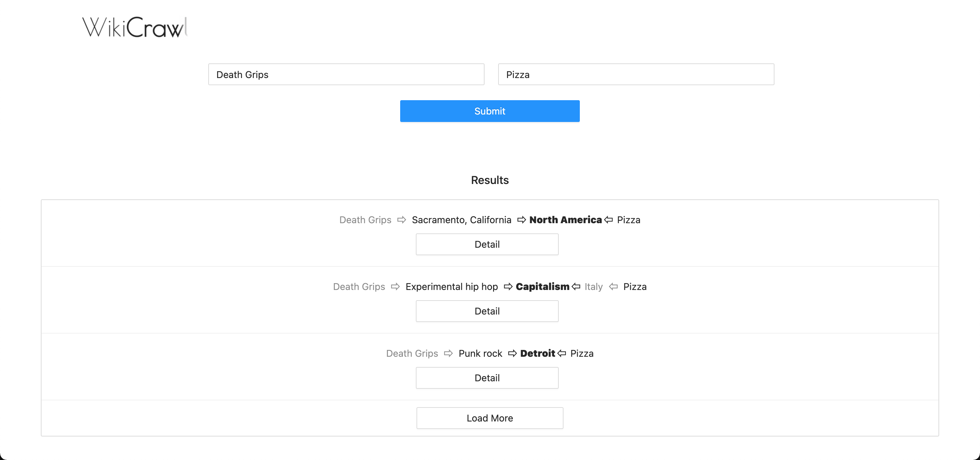Click the left arrow between Italy and Pizza
The height and width of the screenshot is (460, 980).
(613, 286)
